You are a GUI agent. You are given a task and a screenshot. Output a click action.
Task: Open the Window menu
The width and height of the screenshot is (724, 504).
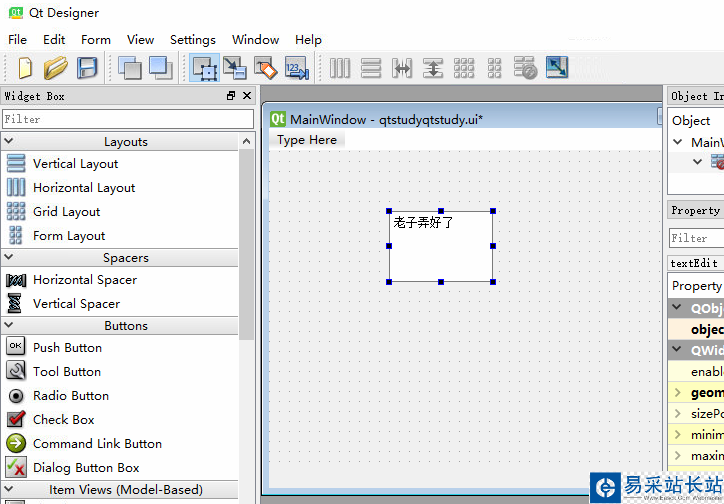(x=255, y=40)
